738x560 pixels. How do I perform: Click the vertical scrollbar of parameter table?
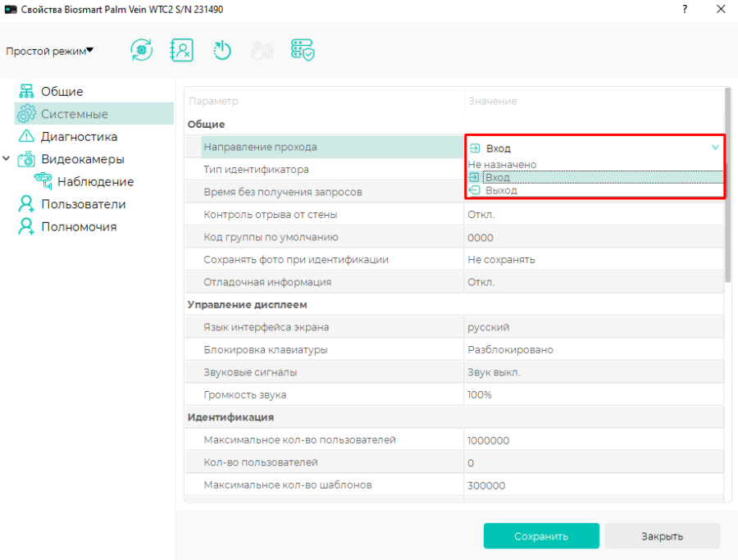click(727, 184)
